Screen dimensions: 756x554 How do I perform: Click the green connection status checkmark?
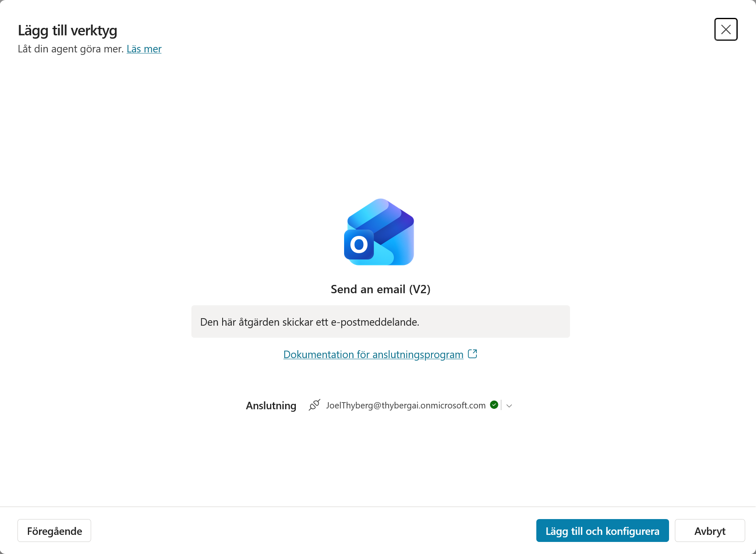tap(494, 405)
